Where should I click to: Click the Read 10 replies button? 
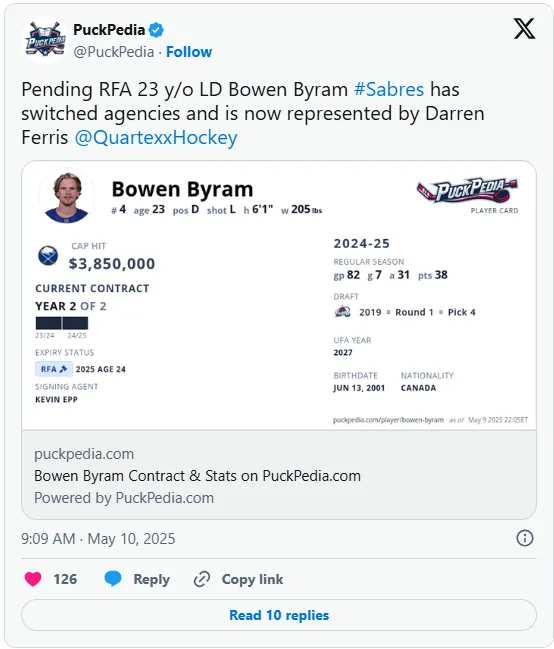click(x=279, y=615)
